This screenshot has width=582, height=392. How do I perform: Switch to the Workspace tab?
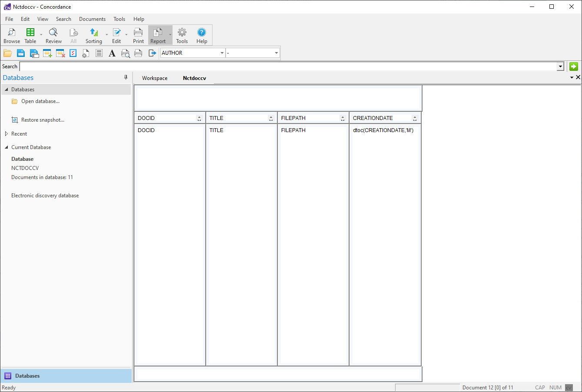pos(155,78)
